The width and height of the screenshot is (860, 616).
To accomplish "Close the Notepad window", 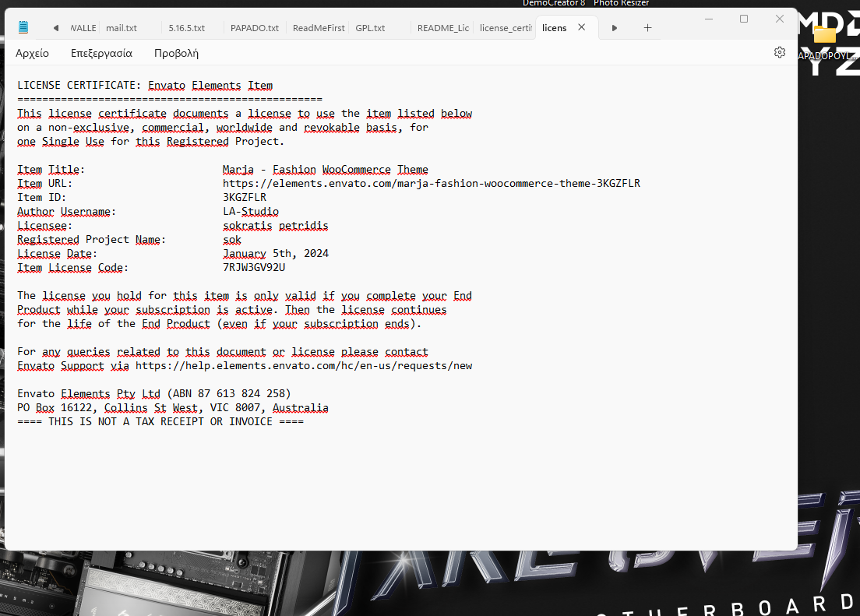I will tap(779, 19).
